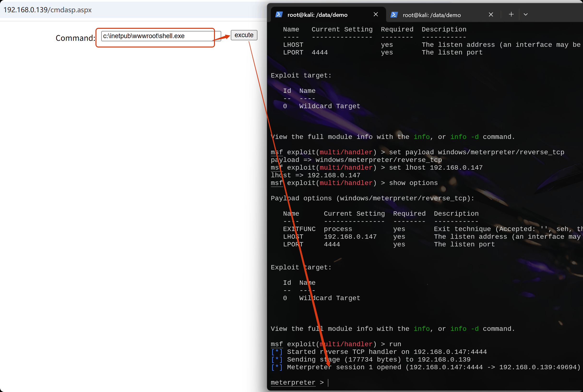583x392 pixels.
Task: Click the show options command text
Action: point(413,183)
